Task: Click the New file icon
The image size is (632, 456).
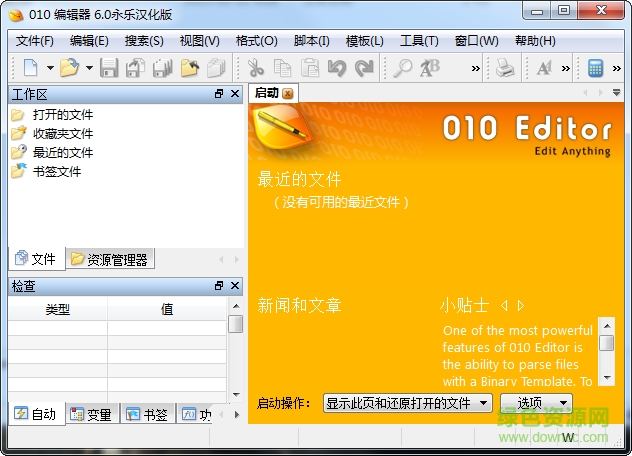Action: 31,68
